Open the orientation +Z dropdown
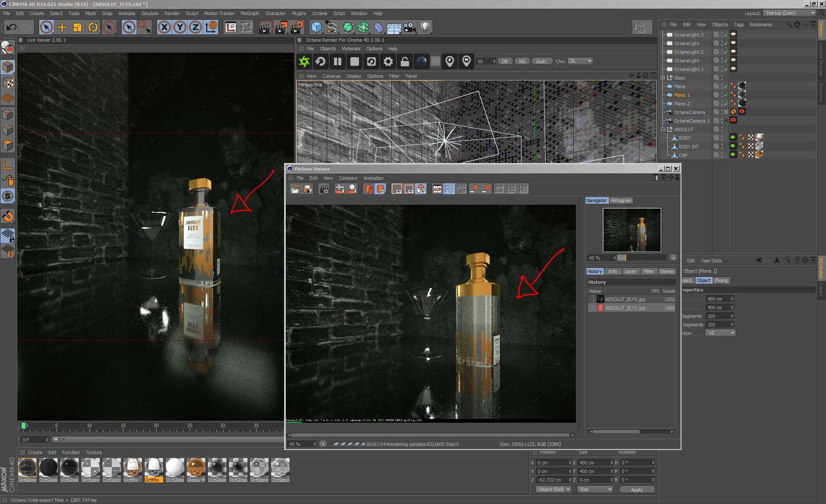826x504 pixels. click(721, 333)
